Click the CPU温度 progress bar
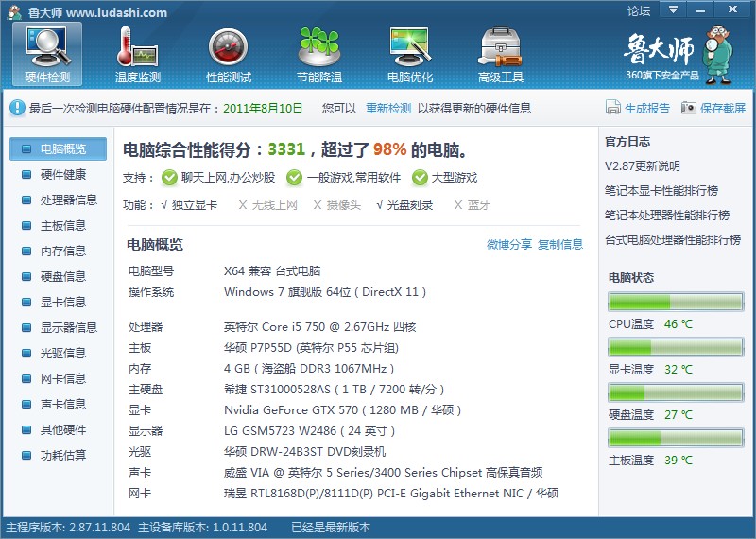This screenshot has height=539, width=756. [676, 302]
